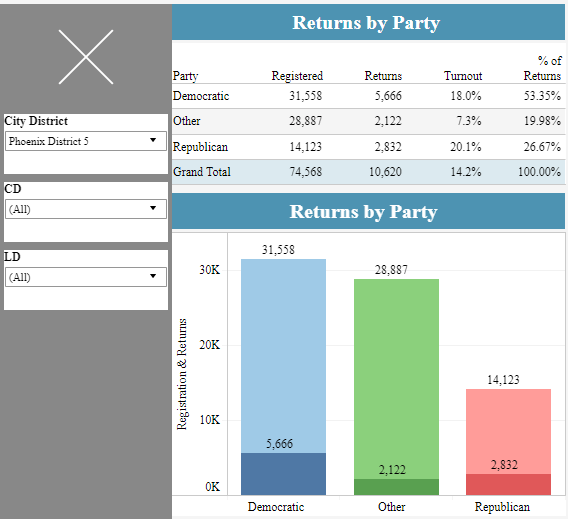Click the 2,832 label in the Republican bar

coord(504,465)
